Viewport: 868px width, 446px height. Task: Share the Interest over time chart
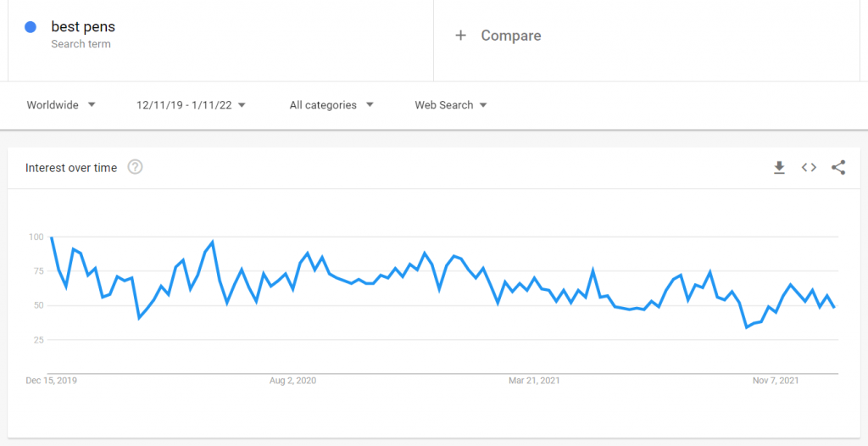coord(838,167)
